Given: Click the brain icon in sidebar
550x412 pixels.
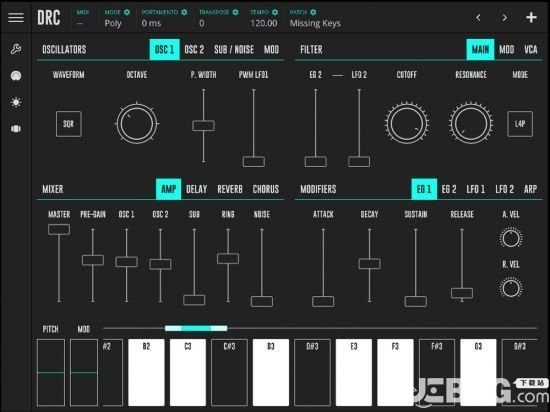Looking at the screenshot, I should click(16, 75).
